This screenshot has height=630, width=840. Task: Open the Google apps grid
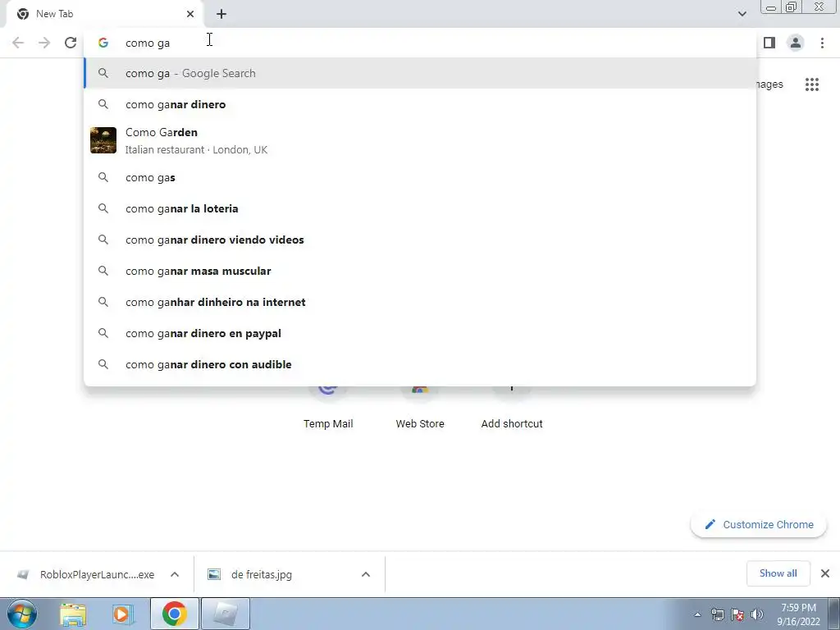click(x=812, y=84)
